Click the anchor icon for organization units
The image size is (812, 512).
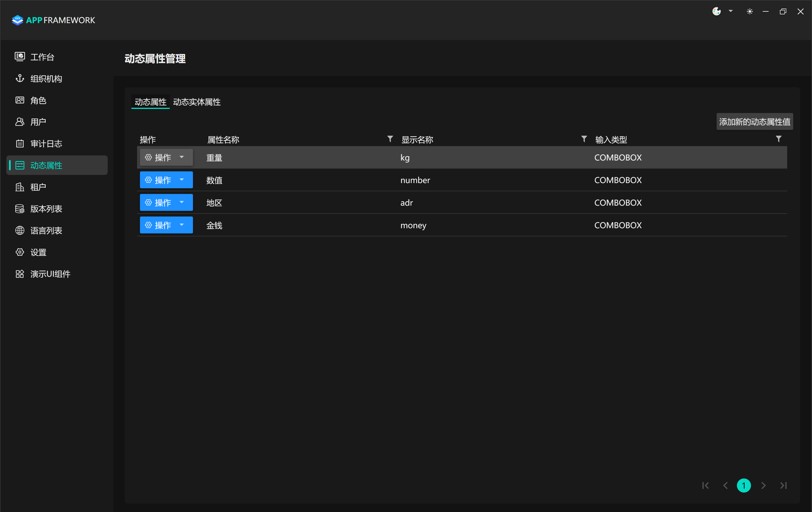tap(19, 79)
